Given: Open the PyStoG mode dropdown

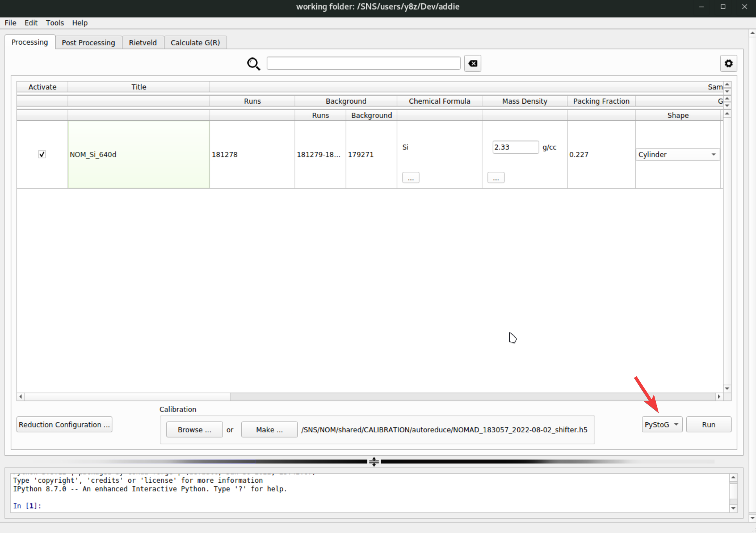Looking at the screenshot, I should tap(662, 424).
